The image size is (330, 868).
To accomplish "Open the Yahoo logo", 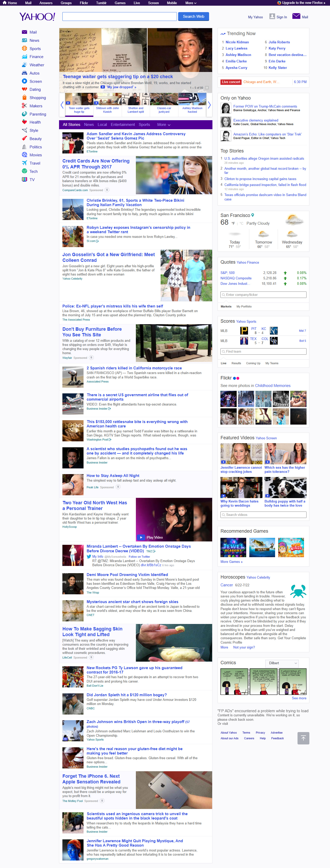I will click(37, 17).
